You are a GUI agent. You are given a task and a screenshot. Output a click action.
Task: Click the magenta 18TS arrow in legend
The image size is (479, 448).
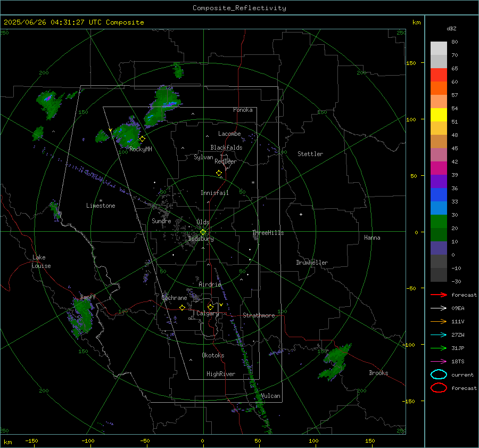pos(439,362)
